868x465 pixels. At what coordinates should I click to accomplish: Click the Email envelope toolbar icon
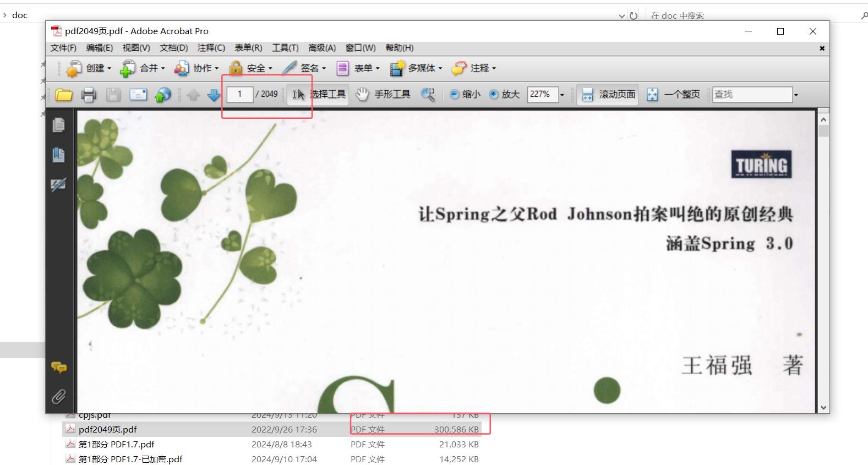138,95
